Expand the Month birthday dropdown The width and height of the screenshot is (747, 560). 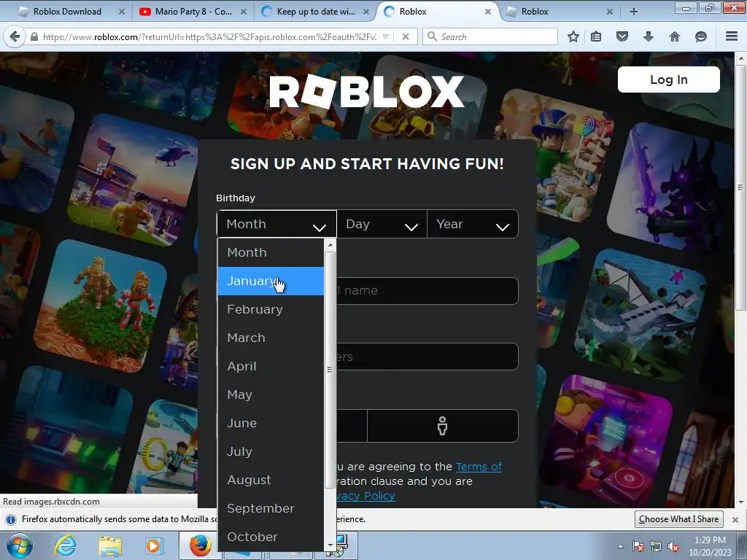click(276, 224)
